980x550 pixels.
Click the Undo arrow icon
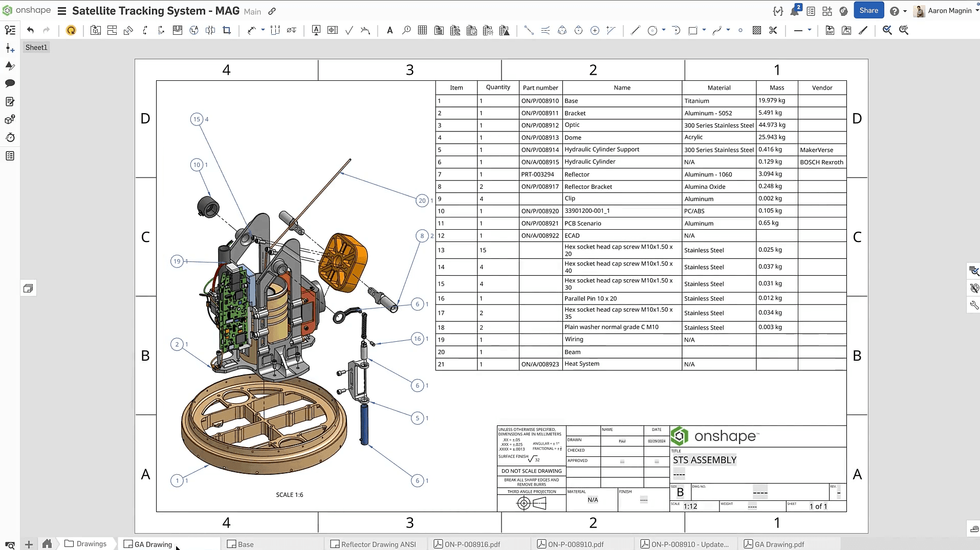pyautogui.click(x=30, y=30)
